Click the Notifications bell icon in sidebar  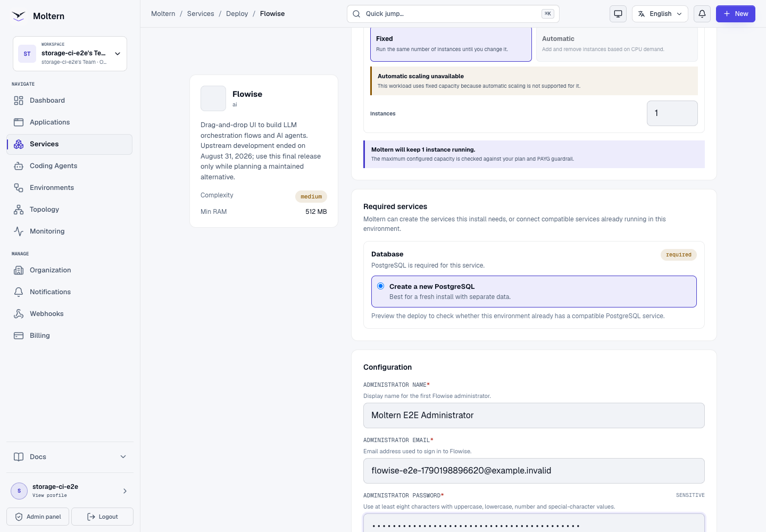19,292
